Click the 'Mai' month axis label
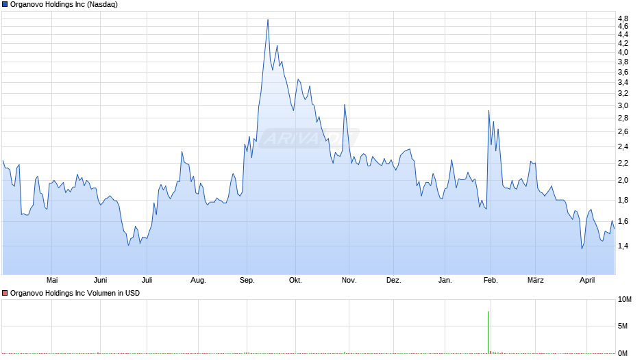This screenshot has width=644, height=360. pyautogui.click(x=52, y=280)
